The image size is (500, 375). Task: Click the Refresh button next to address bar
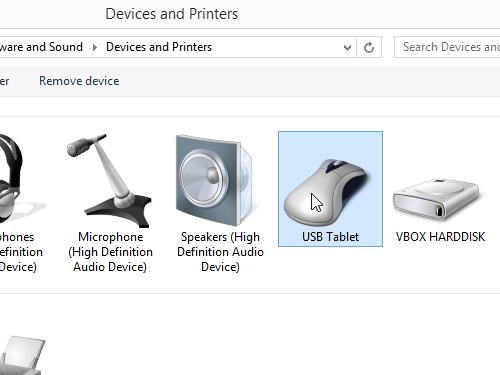[369, 47]
